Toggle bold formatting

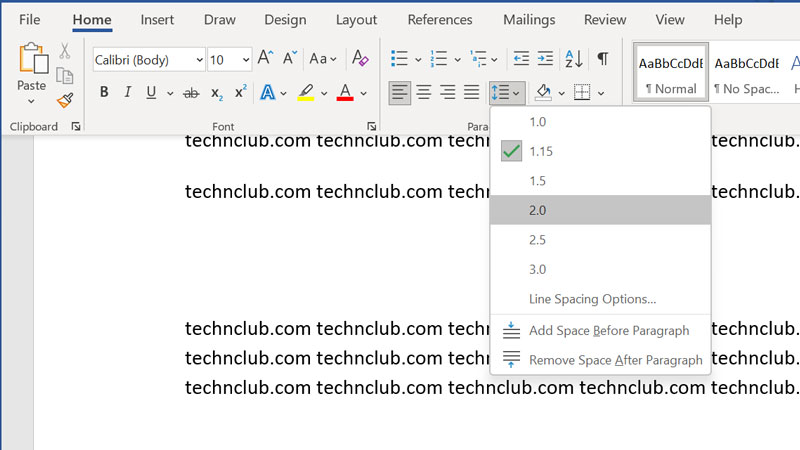[104, 92]
